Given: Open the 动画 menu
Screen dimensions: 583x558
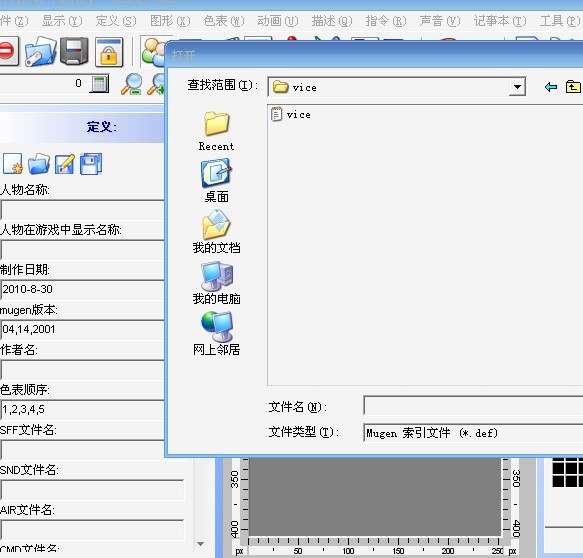Looking at the screenshot, I should (278, 21).
